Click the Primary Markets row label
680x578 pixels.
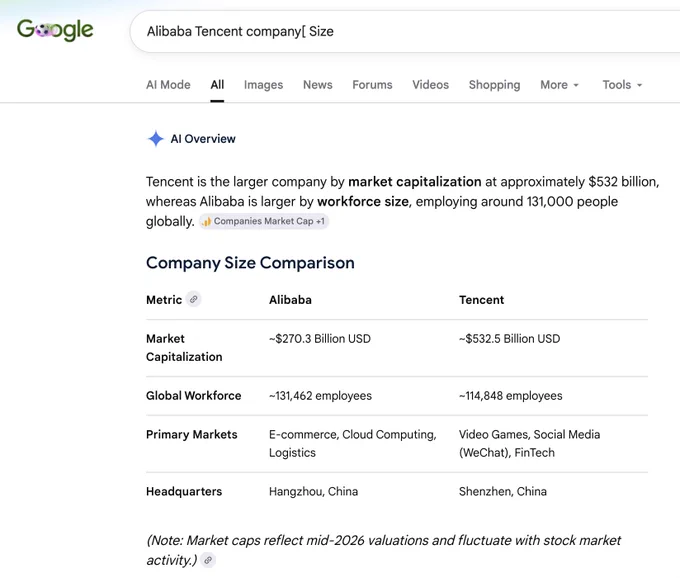[x=192, y=434]
